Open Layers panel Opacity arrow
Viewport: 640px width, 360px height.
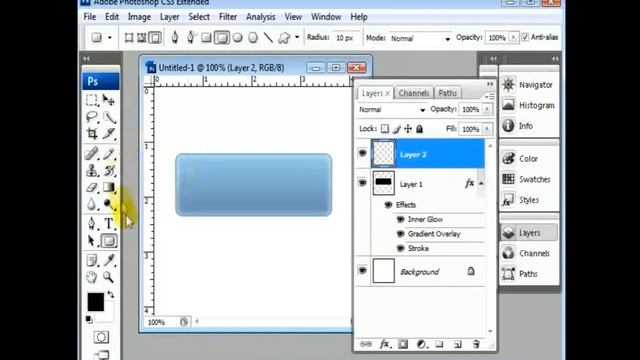click(x=487, y=109)
